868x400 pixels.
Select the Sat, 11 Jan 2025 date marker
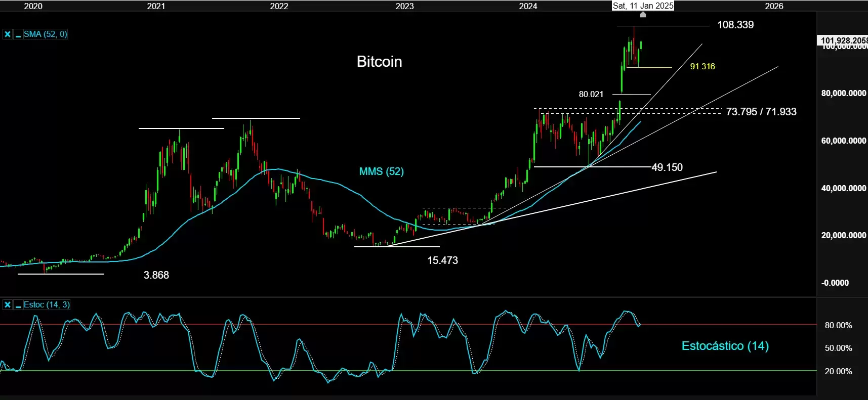(643, 6)
